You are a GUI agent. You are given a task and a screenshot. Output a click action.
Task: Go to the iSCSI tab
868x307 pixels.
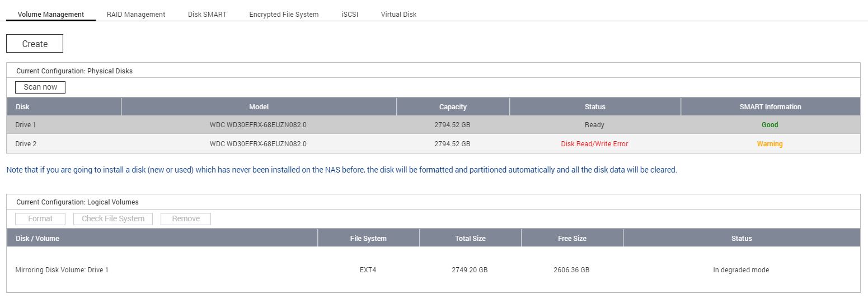point(350,15)
